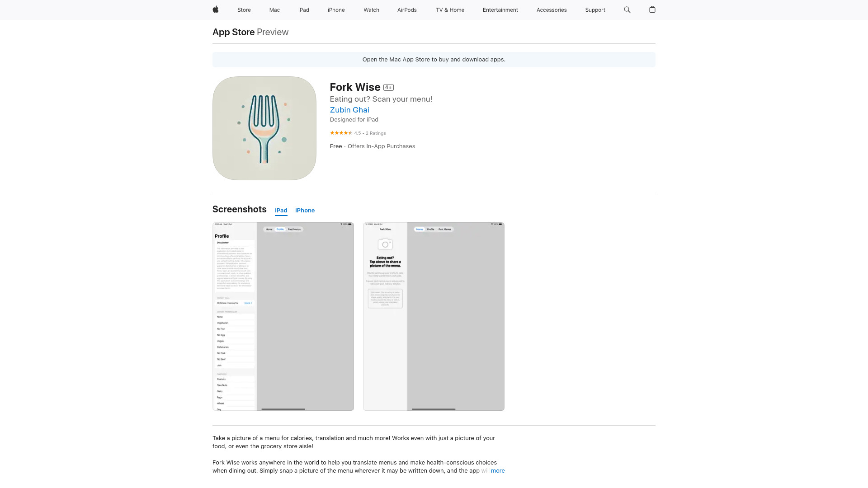Select the iPad screenshots tab

pyautogui.click(x=281, y=210)
